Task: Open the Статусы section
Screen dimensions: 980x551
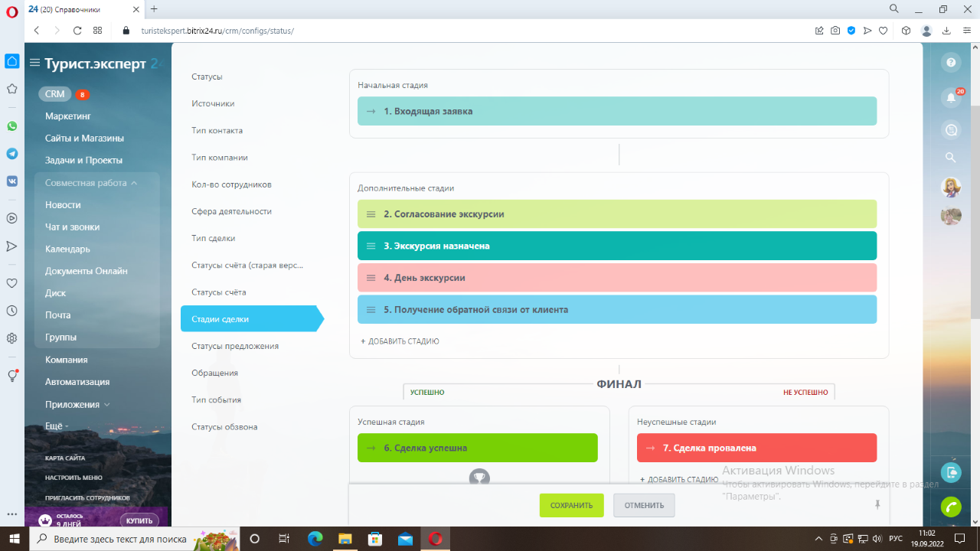Action: pos(207,77)
